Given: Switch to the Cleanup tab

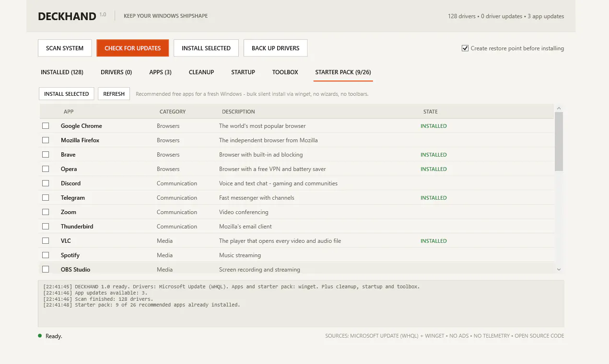Looking at the screenshot, I should [201, 72].
